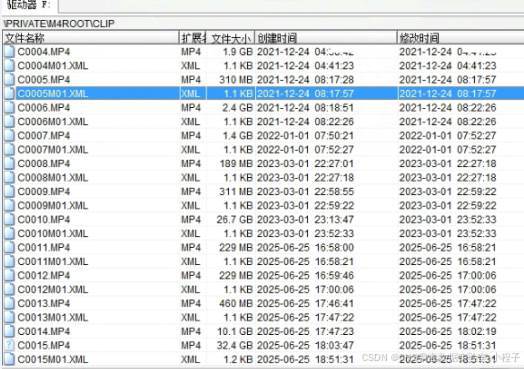Click file icon of C0009M01.XML
The width and height of the screenshot is (524, 369).
pos(9,206)
